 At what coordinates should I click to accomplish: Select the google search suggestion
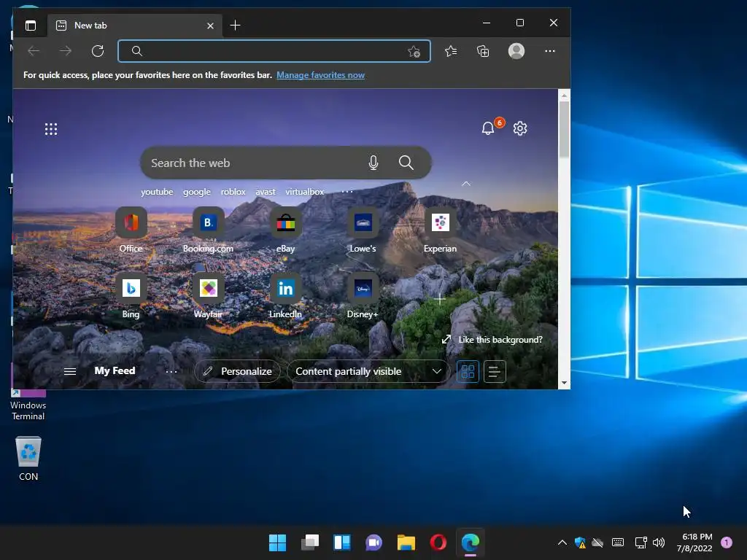pos(197,192)
